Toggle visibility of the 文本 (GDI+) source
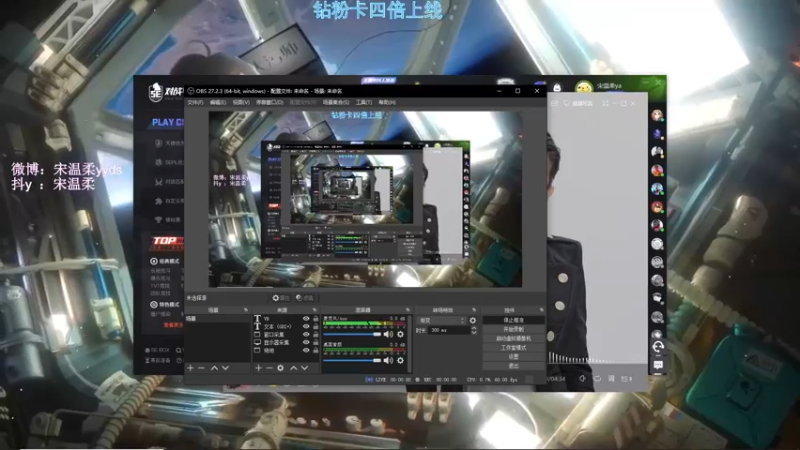The height and width of the screenshot is (450, 800). coord(306,327)
